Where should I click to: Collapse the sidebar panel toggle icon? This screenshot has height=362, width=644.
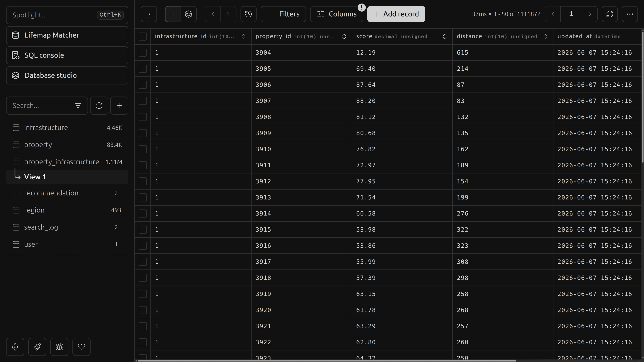[149, 14]
